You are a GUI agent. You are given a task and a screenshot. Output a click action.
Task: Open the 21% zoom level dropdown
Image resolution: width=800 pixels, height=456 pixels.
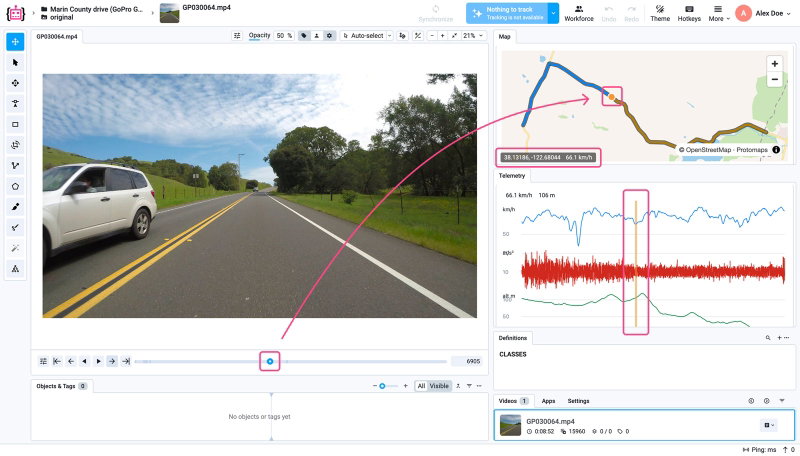473,36
